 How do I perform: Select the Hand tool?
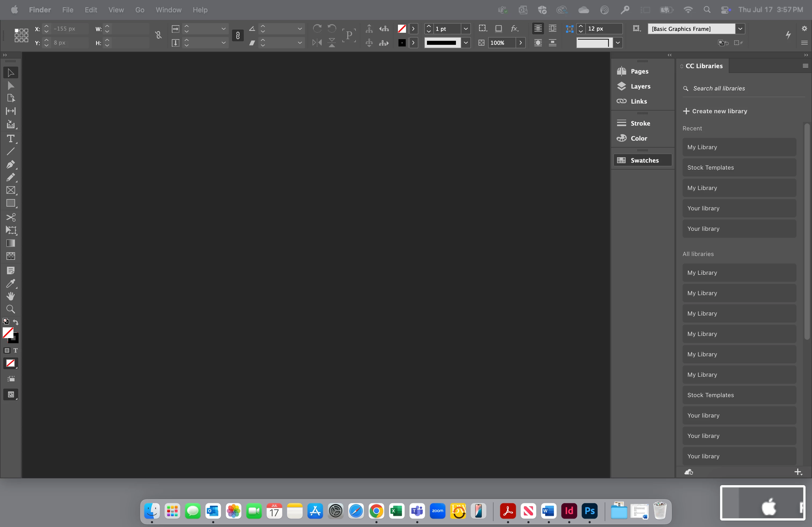click(10, 296)
